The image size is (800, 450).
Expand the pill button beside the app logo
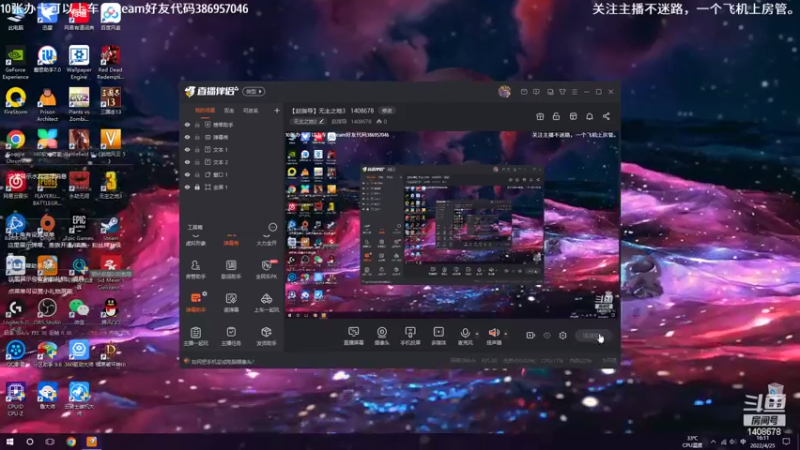[254, 91]
